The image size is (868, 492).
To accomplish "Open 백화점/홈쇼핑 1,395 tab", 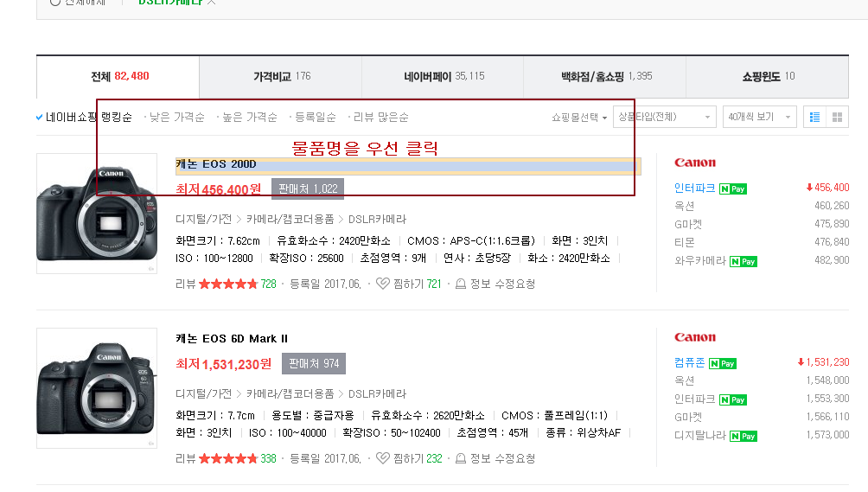I will pos(605,76).
